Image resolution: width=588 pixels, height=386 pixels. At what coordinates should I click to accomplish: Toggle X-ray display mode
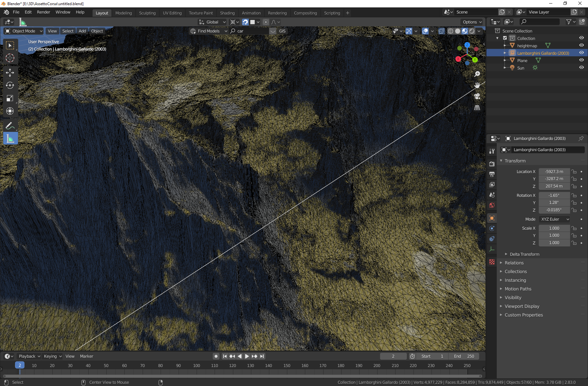pyautogui.click(x=441, y=31)
